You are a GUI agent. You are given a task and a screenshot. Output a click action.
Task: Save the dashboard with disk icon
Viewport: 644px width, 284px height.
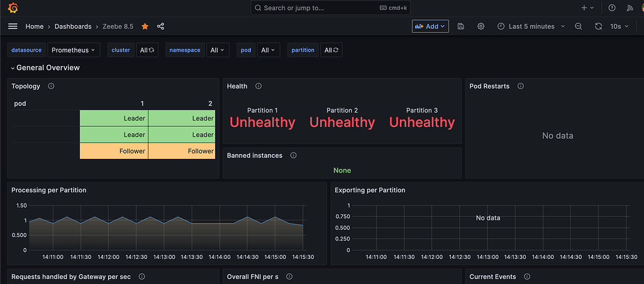[461, 26]
